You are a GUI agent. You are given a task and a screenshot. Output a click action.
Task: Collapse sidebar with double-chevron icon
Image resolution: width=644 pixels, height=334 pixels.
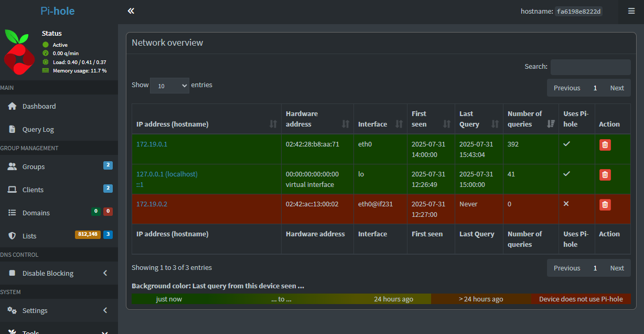[131, 11]
